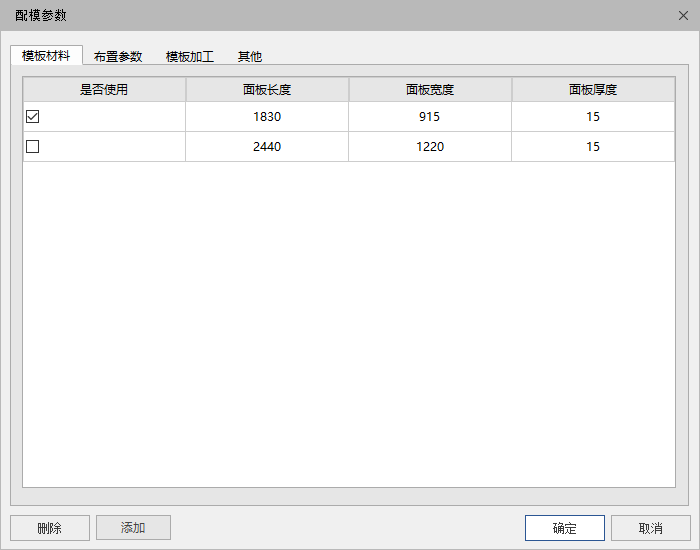Click the 添加 button to add a row
Image resolution: width=700 pixels, height=550 pixels.
coord(133,528)
